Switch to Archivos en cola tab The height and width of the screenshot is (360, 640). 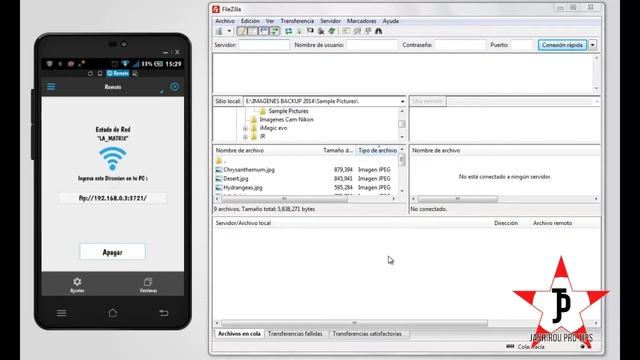click(x=239, y=334)
